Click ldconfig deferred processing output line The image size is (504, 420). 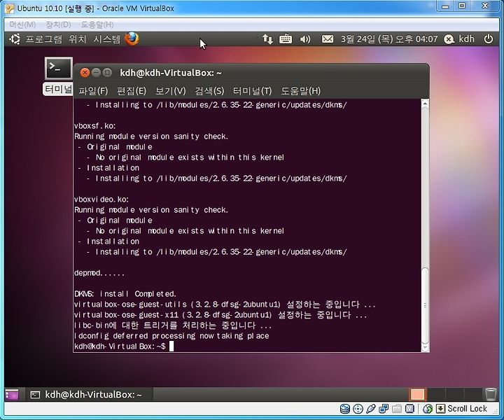tap(171, 336)
